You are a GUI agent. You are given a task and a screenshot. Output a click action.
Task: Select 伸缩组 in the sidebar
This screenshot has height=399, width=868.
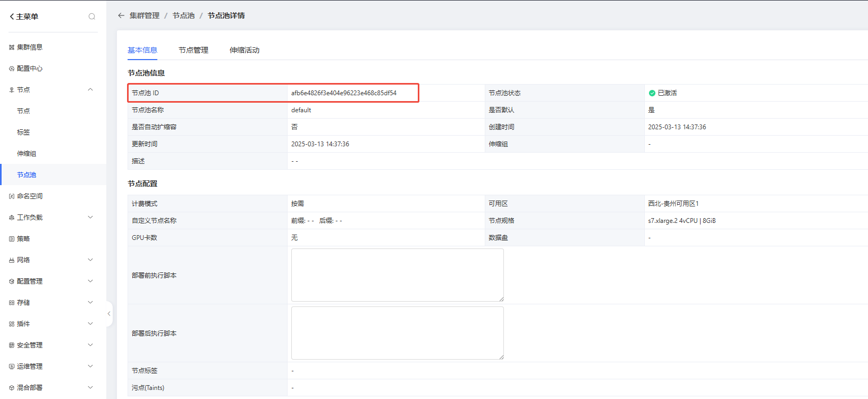[x=27, y=154]
